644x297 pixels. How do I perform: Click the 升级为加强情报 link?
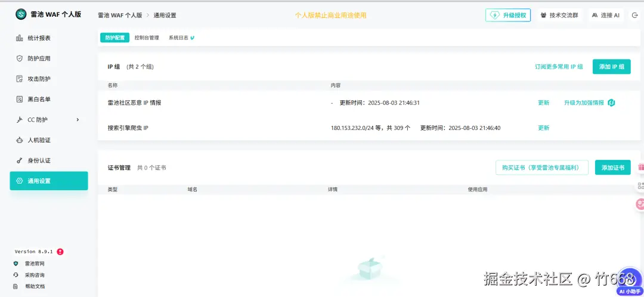click(584, 103)
